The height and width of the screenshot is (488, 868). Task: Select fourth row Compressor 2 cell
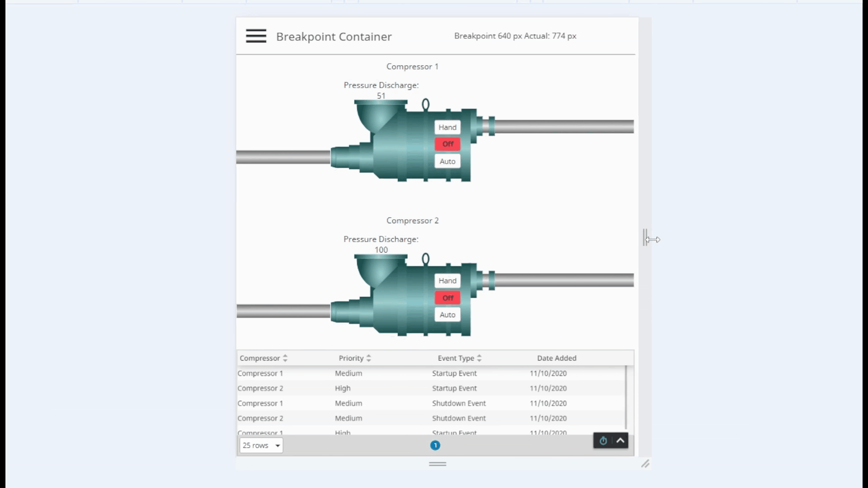[260, 418]
